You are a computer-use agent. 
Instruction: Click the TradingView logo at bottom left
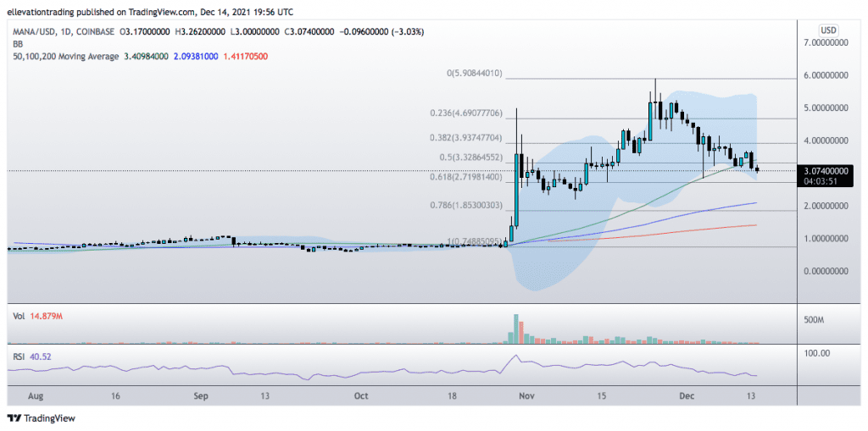[x=41, y=418]
